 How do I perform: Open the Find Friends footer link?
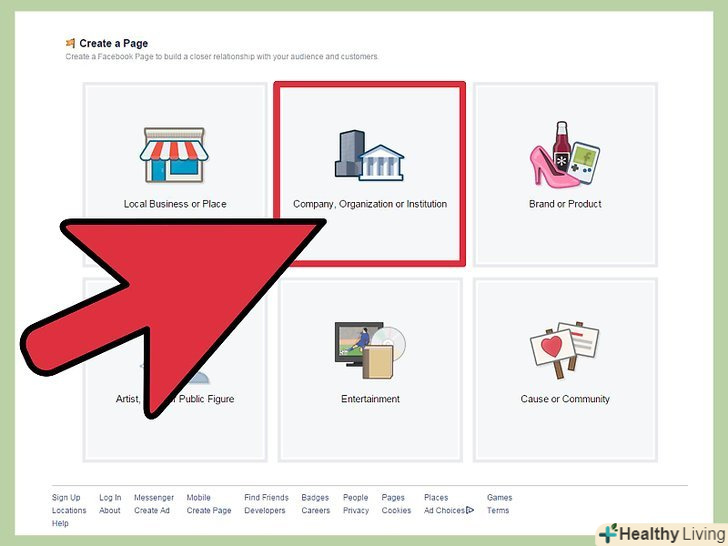(x=266, y=498)
